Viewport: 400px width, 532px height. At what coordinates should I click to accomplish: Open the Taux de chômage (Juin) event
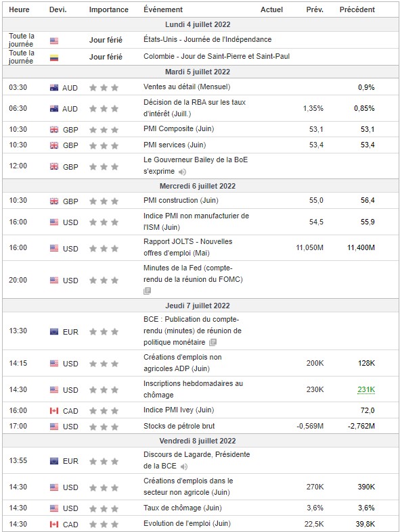tap(183, 508)
